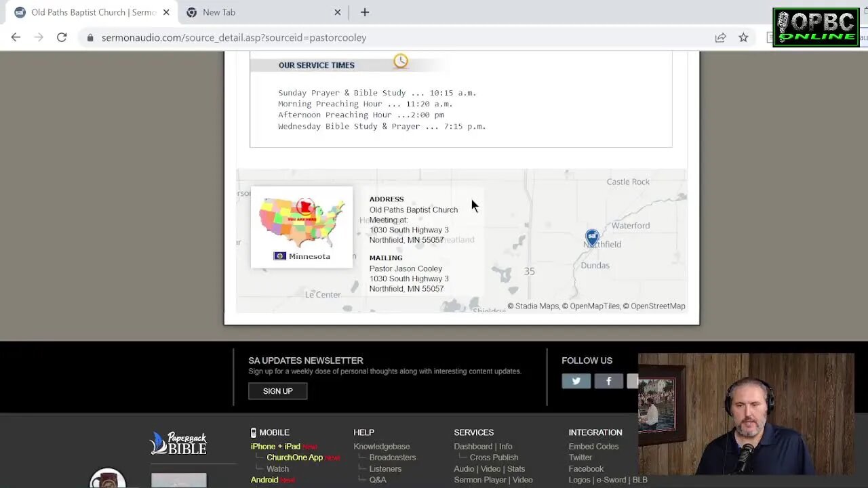Click the USA map thumbnail for Minnesota
This screenshot has width=868, height=488.
pos(301,224)
